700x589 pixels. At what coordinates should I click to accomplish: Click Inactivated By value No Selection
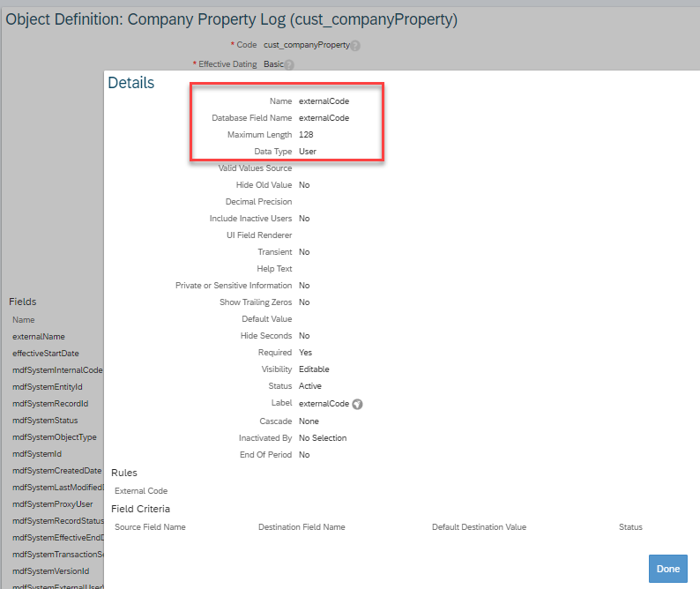tap(323, 438)
